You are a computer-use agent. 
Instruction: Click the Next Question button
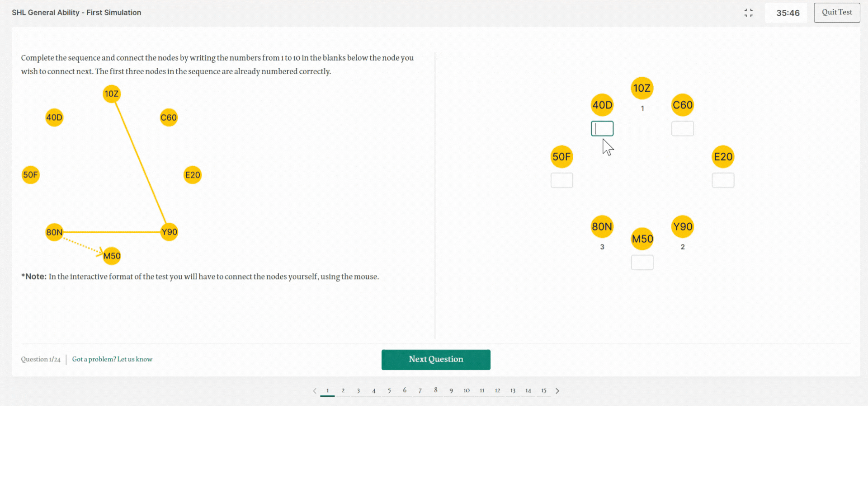click(x=436, y=360)
